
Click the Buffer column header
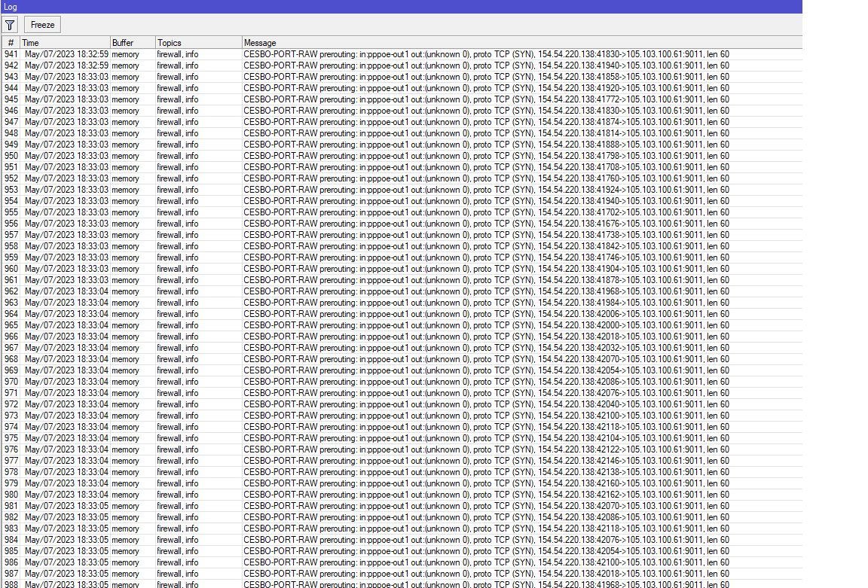pos(133,43)
